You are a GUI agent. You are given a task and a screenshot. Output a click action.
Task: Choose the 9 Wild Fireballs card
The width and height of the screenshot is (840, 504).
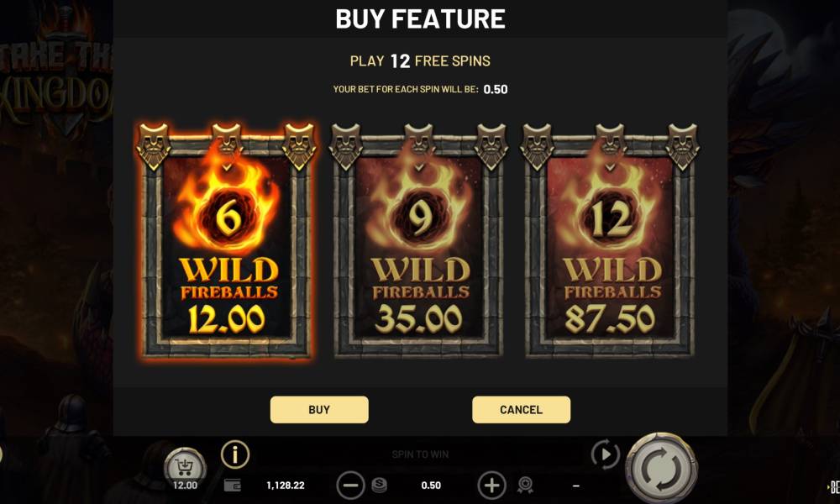(418, 241)
